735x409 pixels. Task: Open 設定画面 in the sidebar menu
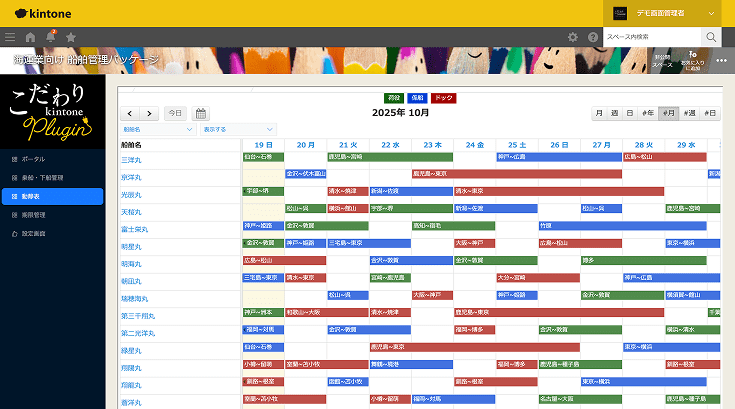pos(34,233)
